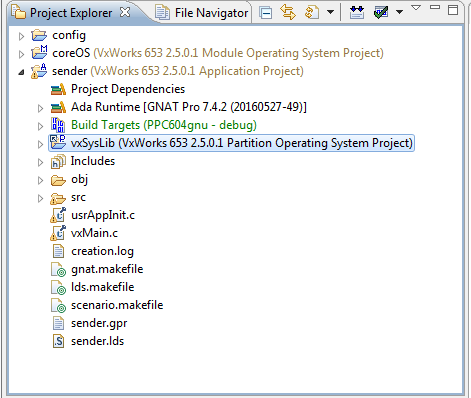Select the lds.makefile file name
The width and height of the screenshot is (471, 398).
point(103,287)
